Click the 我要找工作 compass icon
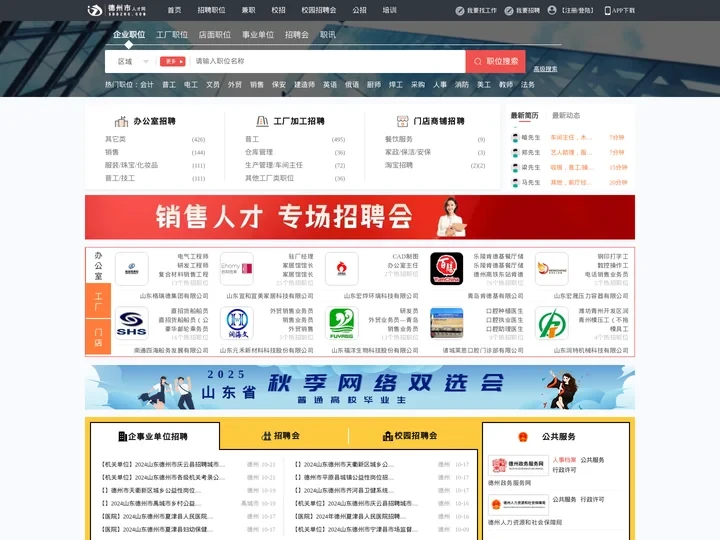720x540 pixels. pyautogui.click(x=460, y=11)
